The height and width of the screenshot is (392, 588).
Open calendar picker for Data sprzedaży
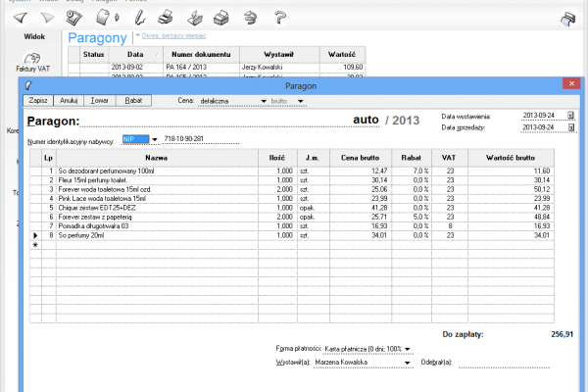571,127
